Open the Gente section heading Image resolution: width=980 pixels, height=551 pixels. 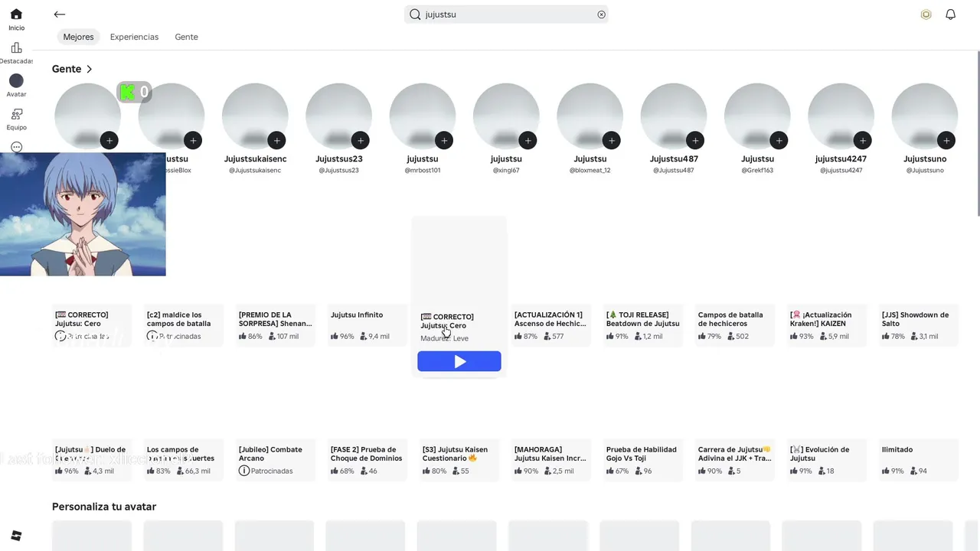click(66, 69)
